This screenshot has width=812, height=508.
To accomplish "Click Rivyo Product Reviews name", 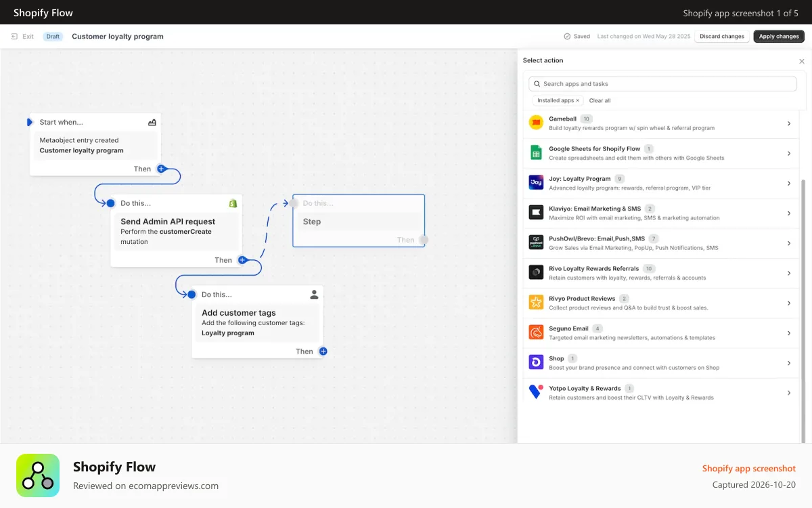I will tap(582, 299).
